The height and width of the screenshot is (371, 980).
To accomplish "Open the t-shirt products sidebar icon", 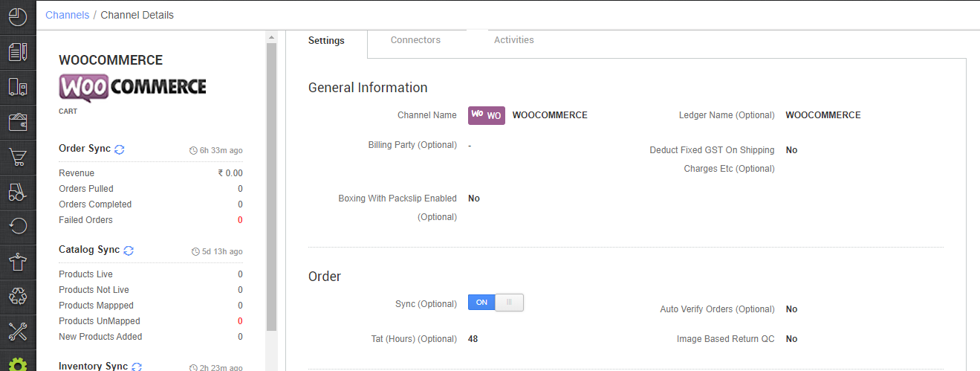I will tap(18, 261).
